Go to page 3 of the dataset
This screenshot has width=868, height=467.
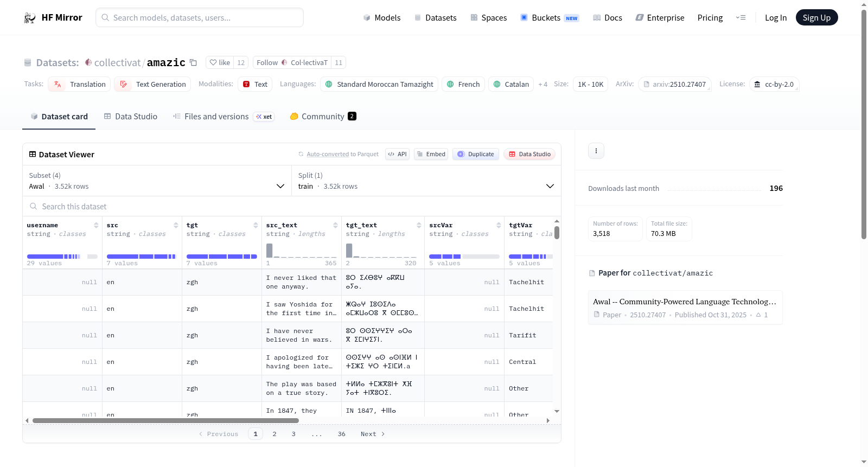(x=293, y=434)
